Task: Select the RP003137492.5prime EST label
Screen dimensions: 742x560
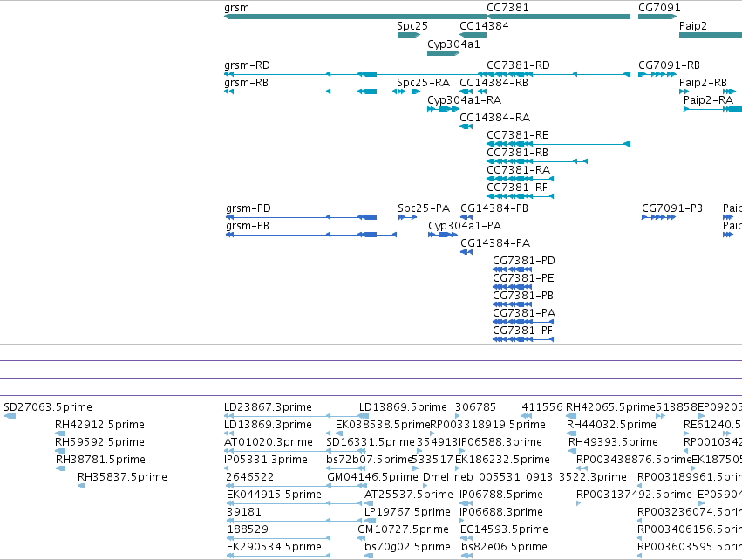Action: 634,495
